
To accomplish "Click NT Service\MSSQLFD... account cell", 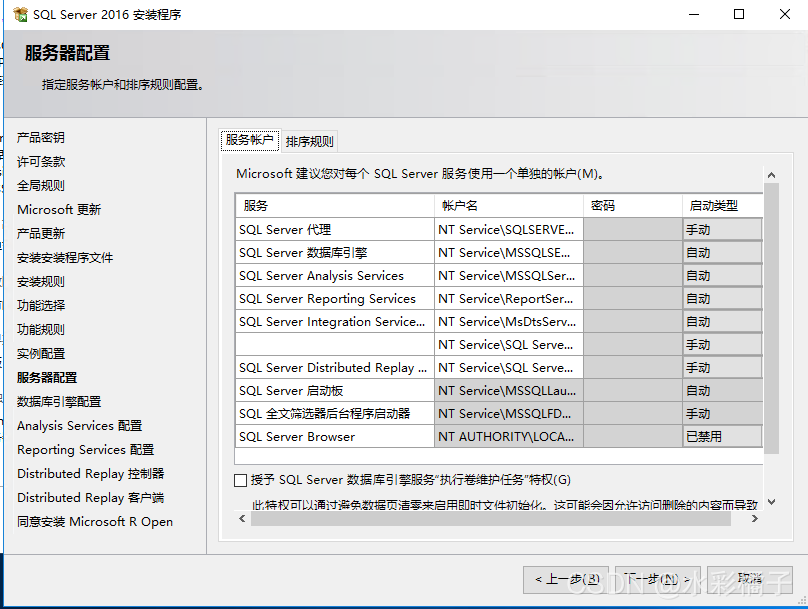I will click(509, 413).
